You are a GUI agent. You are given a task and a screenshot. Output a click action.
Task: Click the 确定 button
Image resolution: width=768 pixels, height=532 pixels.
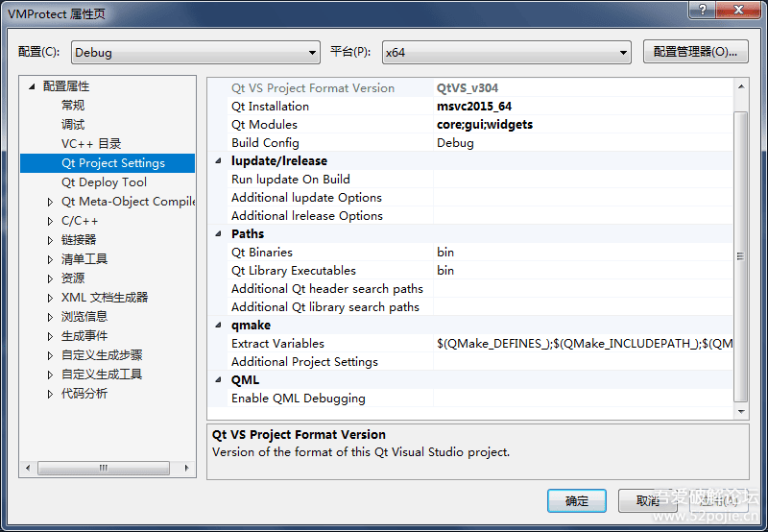577,500
